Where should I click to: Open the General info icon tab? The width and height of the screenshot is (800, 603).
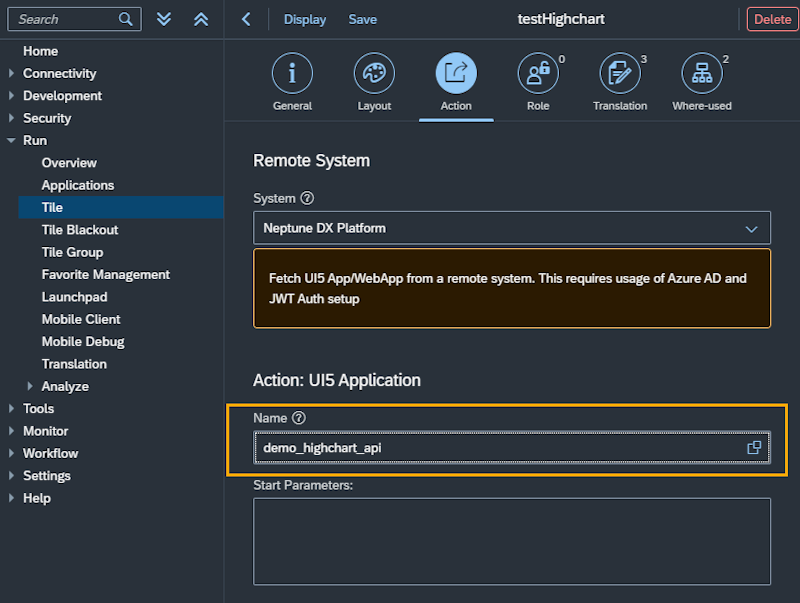292,74
